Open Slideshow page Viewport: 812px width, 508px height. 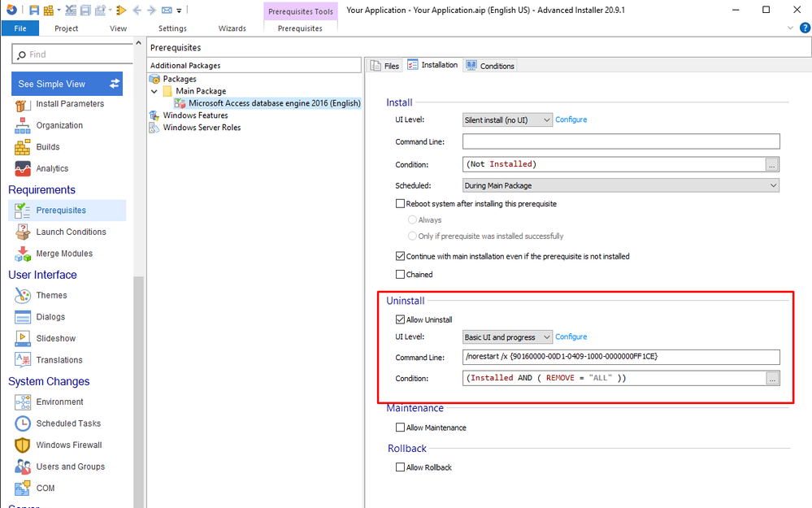[55, 339]
